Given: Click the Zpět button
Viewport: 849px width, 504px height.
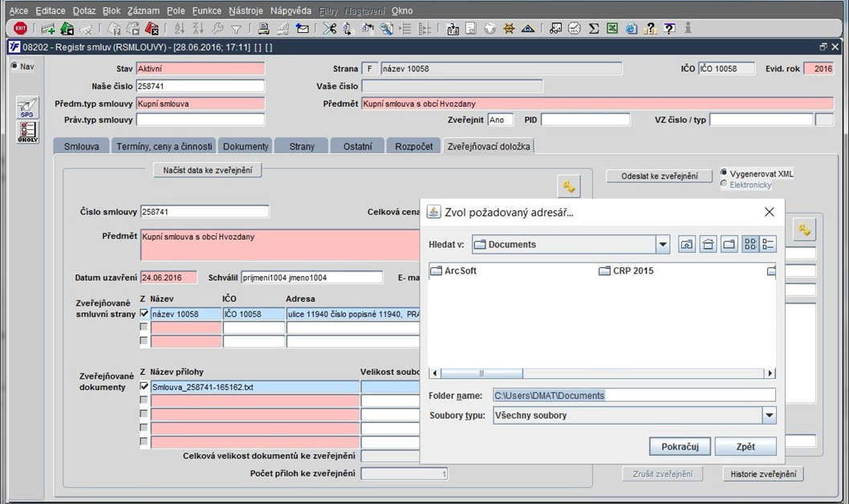Looking at the screenshot, I should coord(745,446).
